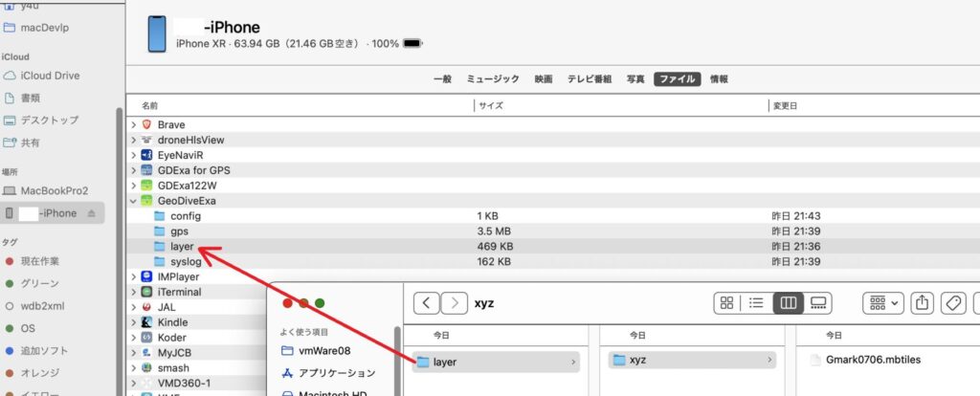Image resolution: width=980 pixels, height=396 pixels.
Task: Click the droneHlsView app icon
Action: click(146, 140)
